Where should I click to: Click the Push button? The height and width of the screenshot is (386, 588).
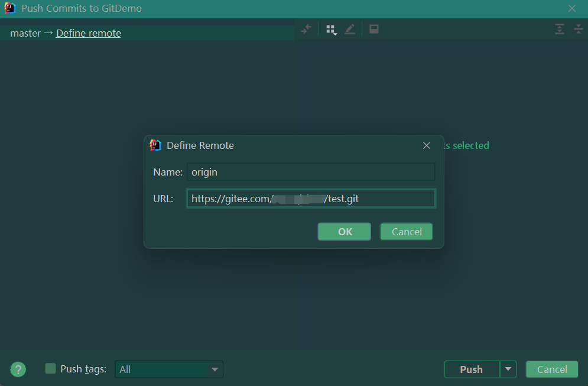point(472,369)
